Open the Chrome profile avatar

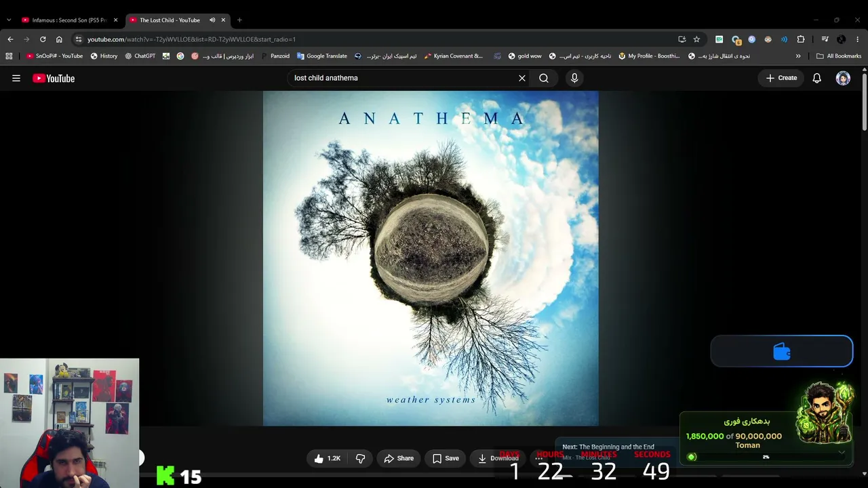842,39
